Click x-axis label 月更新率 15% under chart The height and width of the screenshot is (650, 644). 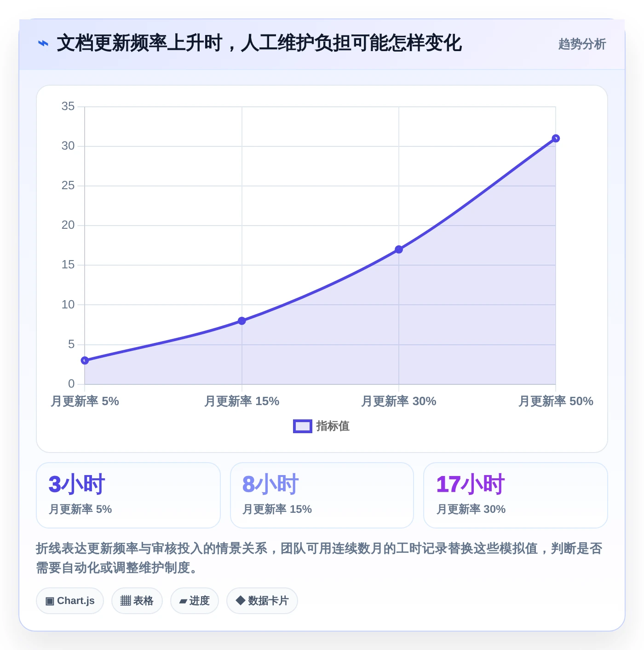coord(242,401)
